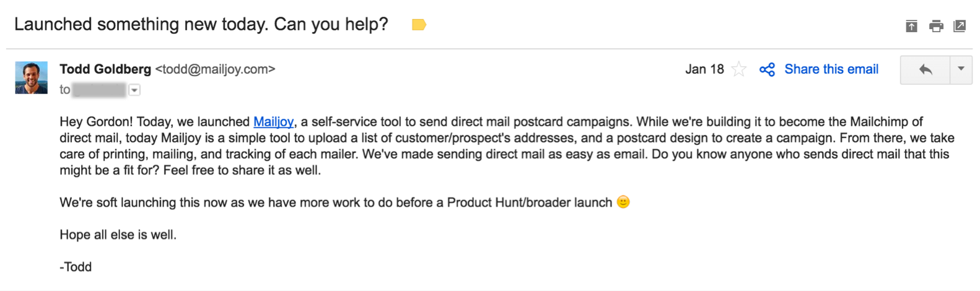980x291 pixels.
Task: Click the todd@mailjoy.com sender address
Action: 215,69
